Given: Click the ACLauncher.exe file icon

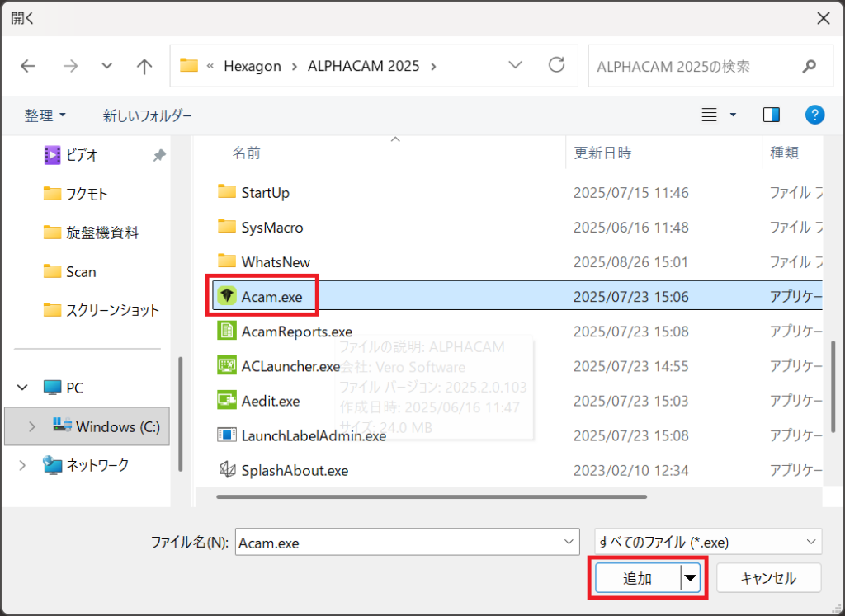Looking at the screenshot, I should coord(227,366).
